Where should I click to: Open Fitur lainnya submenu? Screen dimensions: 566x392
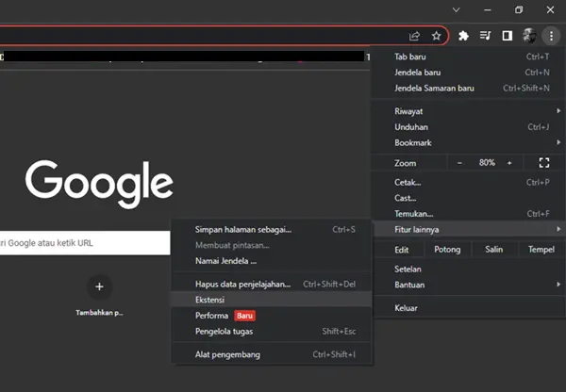468,229
